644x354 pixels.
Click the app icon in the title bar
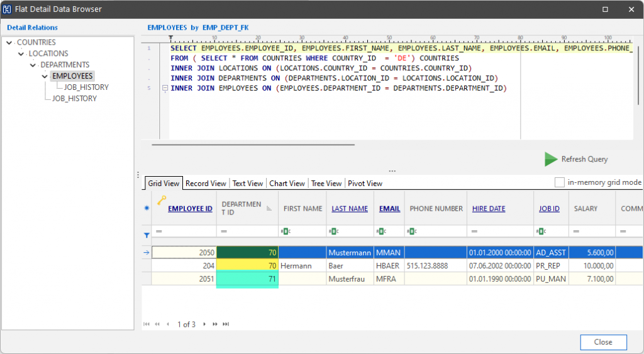7,9
